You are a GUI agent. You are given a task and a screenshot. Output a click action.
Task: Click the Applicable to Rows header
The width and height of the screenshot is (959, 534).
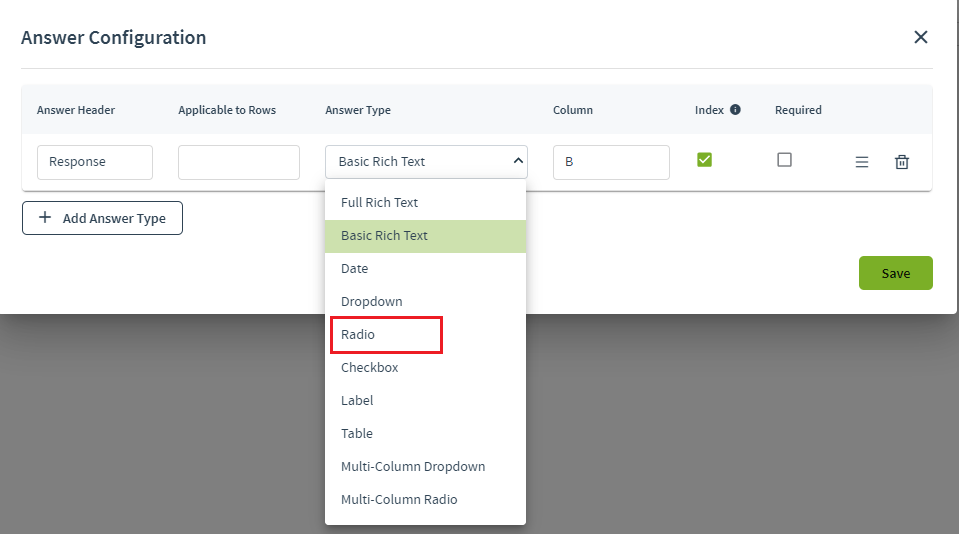(227, 110)
